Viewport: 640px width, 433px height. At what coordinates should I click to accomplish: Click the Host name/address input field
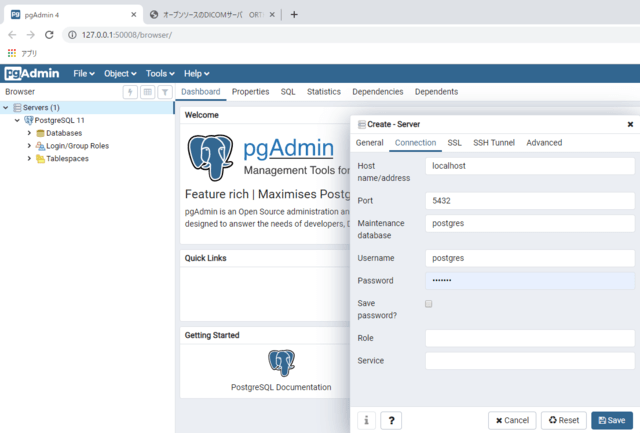pyautogui.click(x=530, y=166)
